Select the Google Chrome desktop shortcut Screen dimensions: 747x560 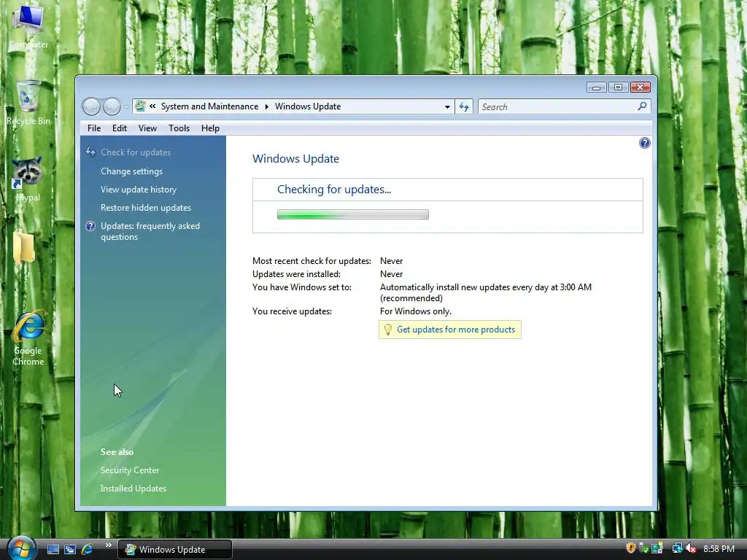tap(28, 337)
